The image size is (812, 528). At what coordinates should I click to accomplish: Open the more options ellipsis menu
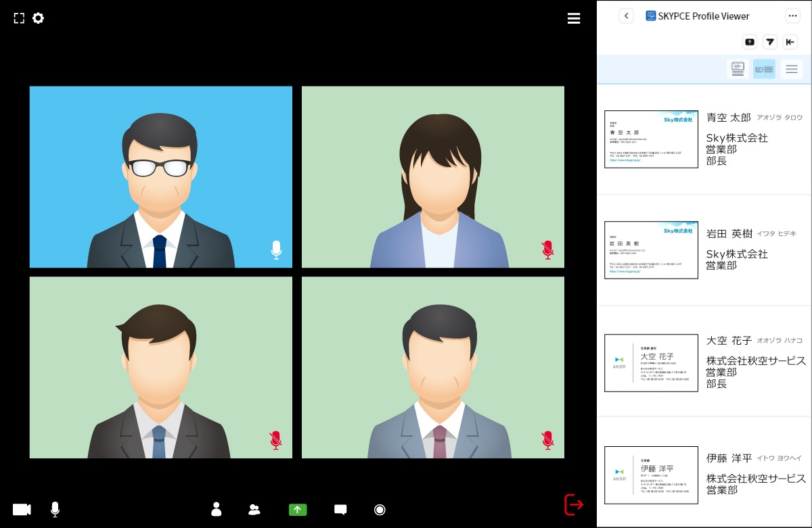point(792,16)
